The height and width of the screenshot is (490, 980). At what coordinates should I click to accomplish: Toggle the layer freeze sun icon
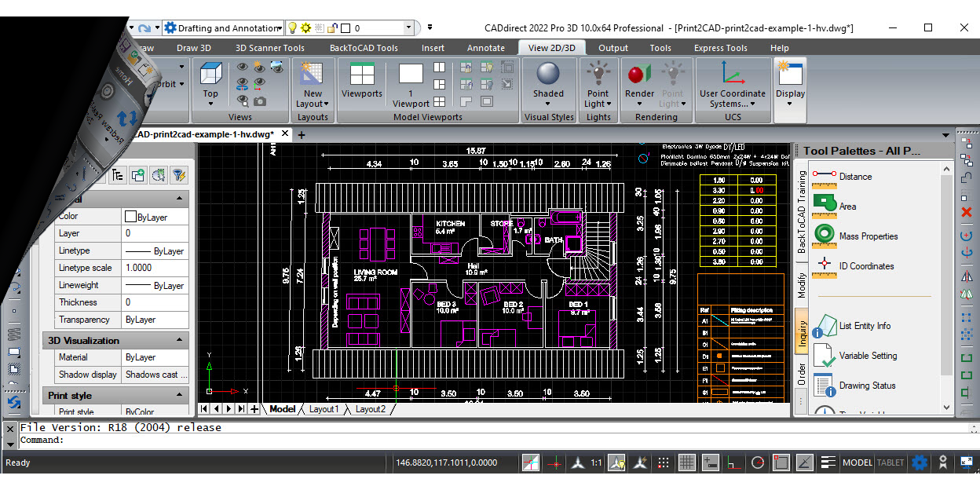(306, 27)
